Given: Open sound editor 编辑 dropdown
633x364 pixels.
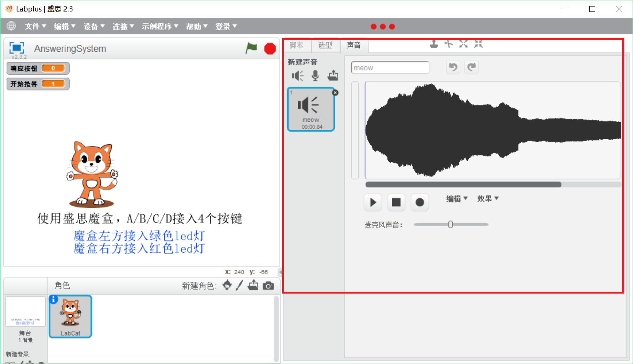Looking at the screenshot, I should coord(457,199).
